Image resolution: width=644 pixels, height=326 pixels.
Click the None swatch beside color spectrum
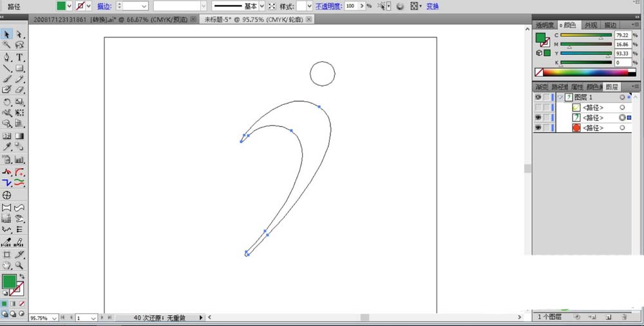tap(538, 72)
